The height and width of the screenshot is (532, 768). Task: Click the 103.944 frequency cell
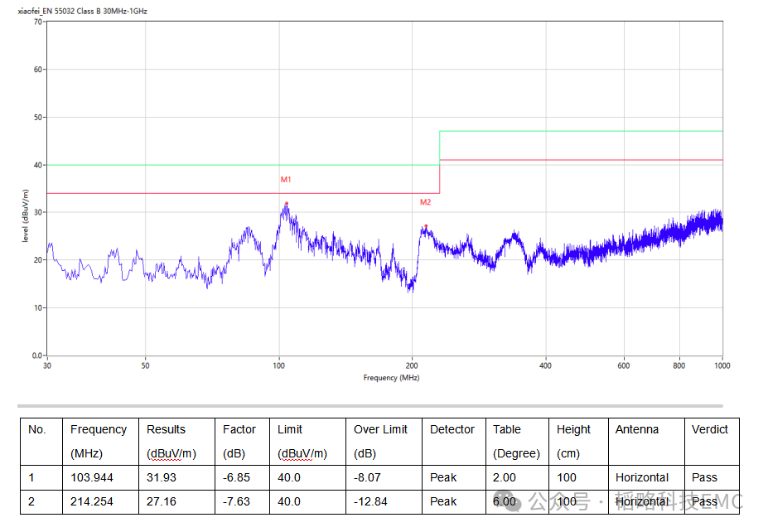92,477
